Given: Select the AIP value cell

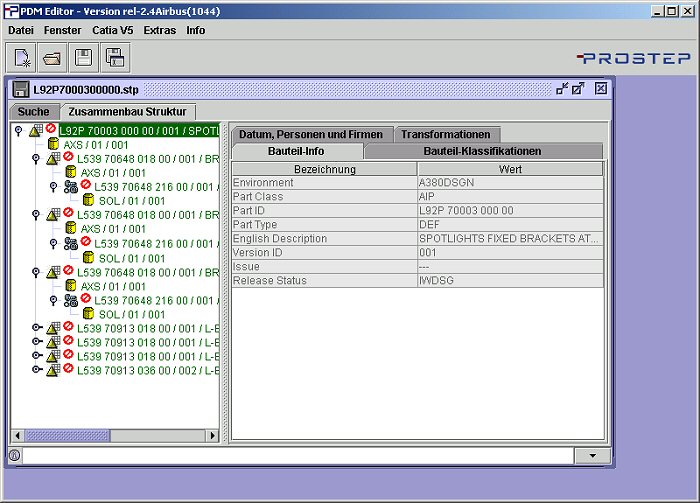Looking at the screenshot, I should point(510,196).
